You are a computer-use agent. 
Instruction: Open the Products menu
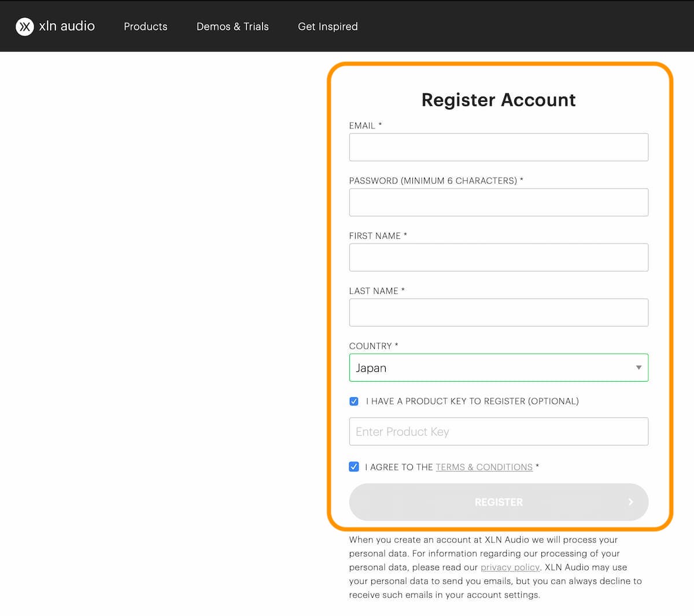click(x=146, y=27)
